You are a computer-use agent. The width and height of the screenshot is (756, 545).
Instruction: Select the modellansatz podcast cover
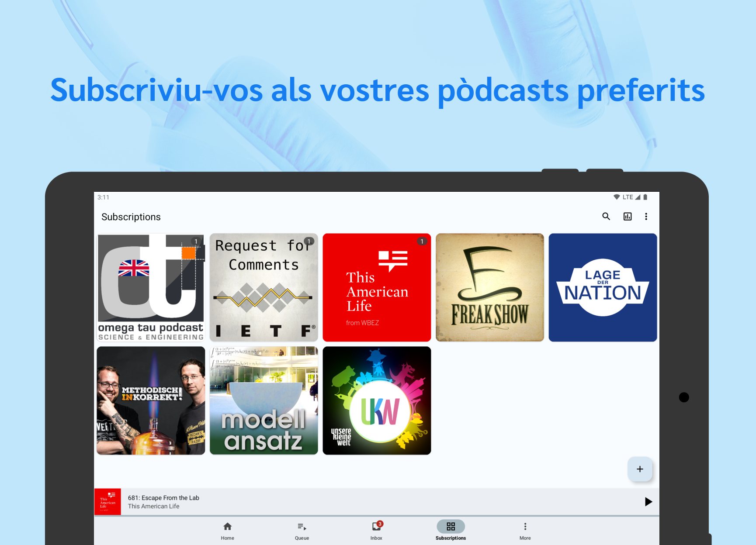(x=264, y=400)
